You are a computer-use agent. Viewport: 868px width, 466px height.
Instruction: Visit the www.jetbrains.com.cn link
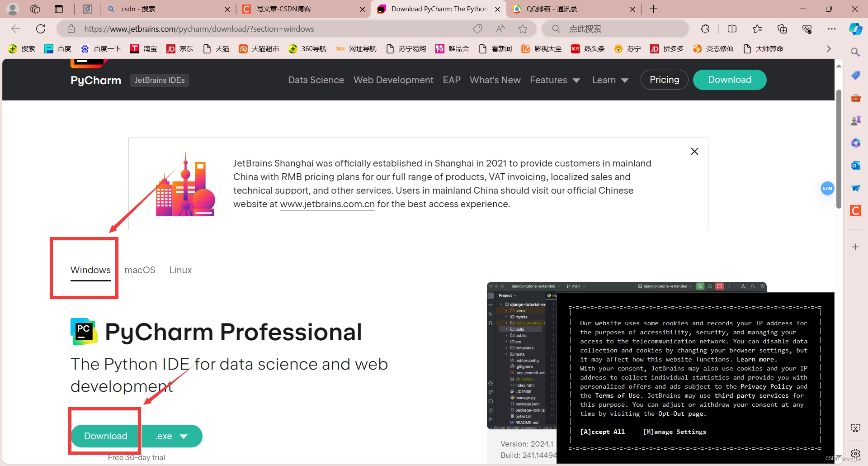click(327, 204)
